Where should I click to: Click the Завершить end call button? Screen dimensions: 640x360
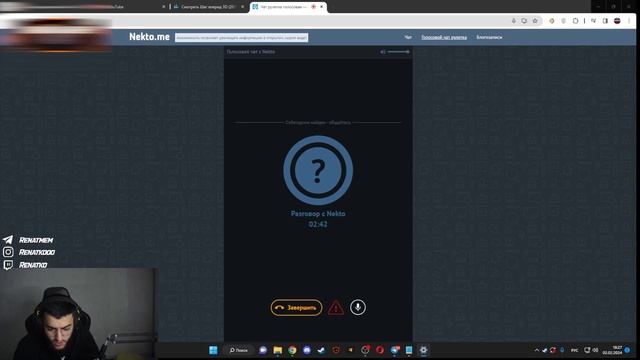pos(296,307)
